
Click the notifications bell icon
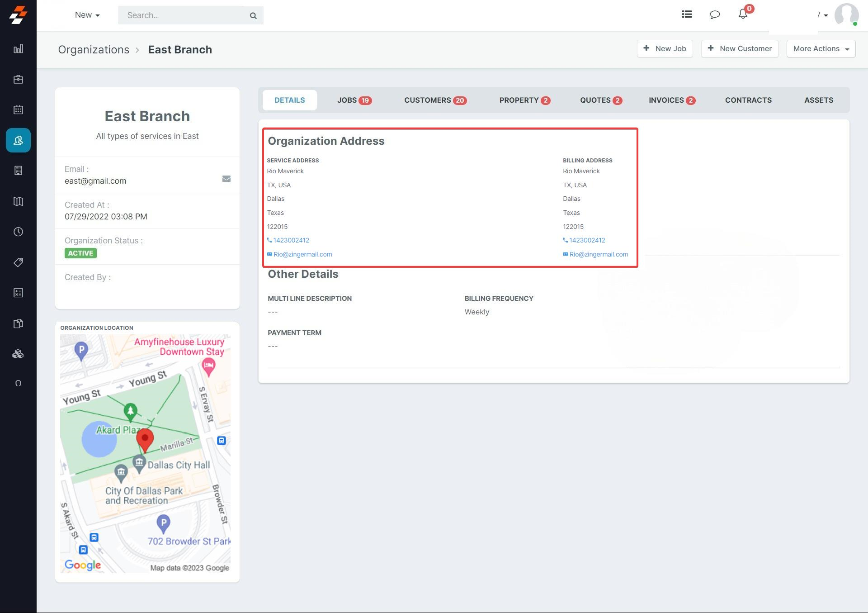[x=743, y=14]
